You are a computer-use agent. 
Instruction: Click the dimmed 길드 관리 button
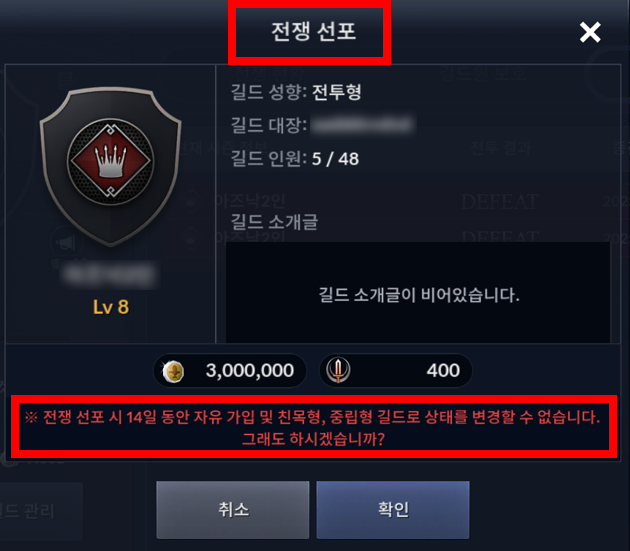click(28, 511)
